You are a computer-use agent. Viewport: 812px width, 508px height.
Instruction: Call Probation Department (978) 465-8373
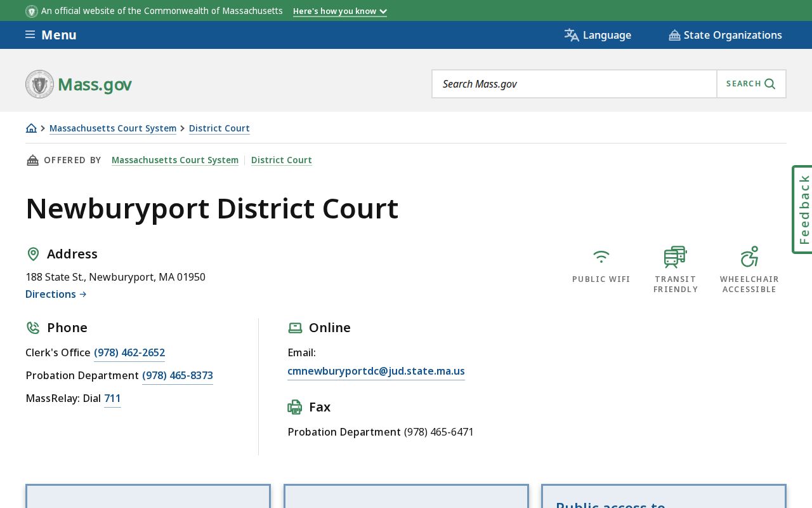click(178, 376)
